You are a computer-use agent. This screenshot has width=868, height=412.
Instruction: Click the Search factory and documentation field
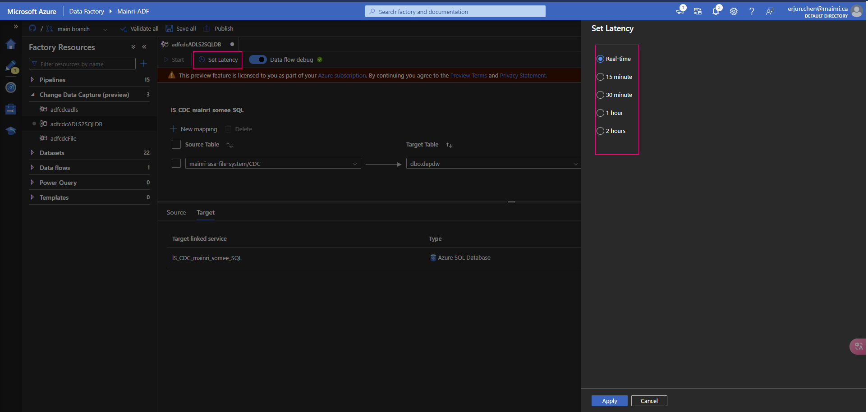[x=455, y=12]
